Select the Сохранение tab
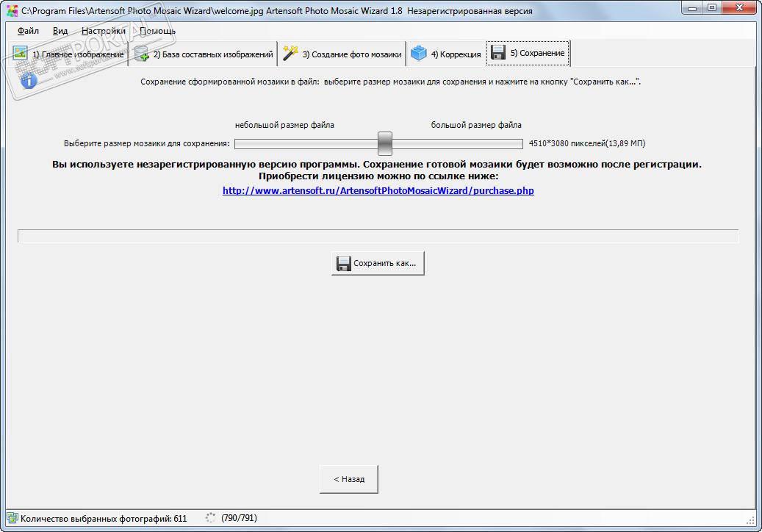Screen dimensions: 762x532 528,53
